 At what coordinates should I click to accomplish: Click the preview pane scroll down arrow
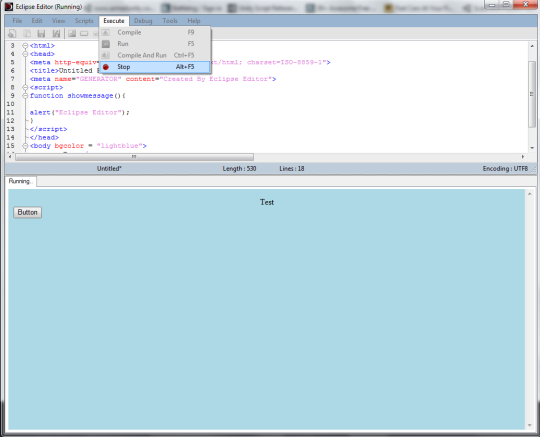[x=530, y=426]
